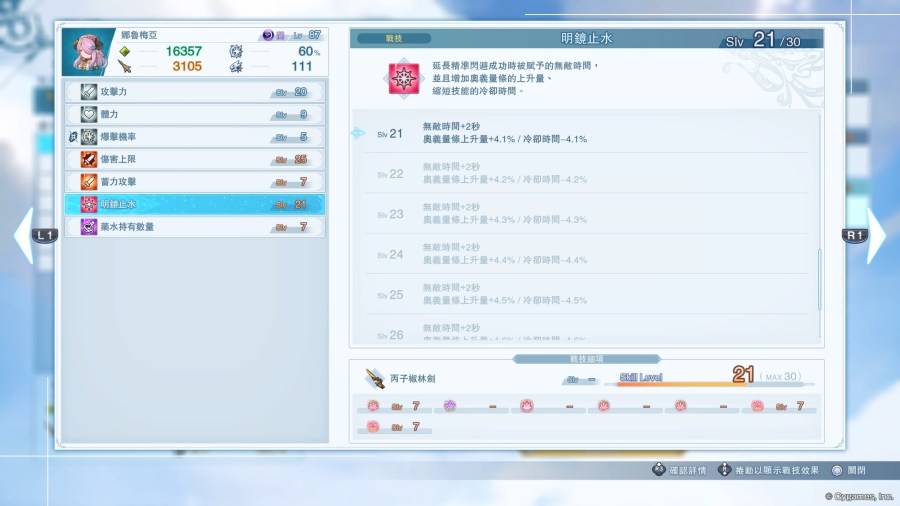
Task: Click the large 明鏡止水 icon beside the description
Action: click(x=404, y=79)
